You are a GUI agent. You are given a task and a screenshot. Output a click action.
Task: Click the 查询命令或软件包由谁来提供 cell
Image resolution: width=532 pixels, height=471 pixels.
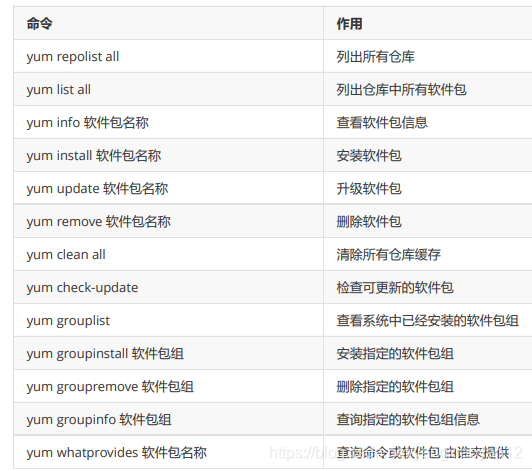point(428,452)
